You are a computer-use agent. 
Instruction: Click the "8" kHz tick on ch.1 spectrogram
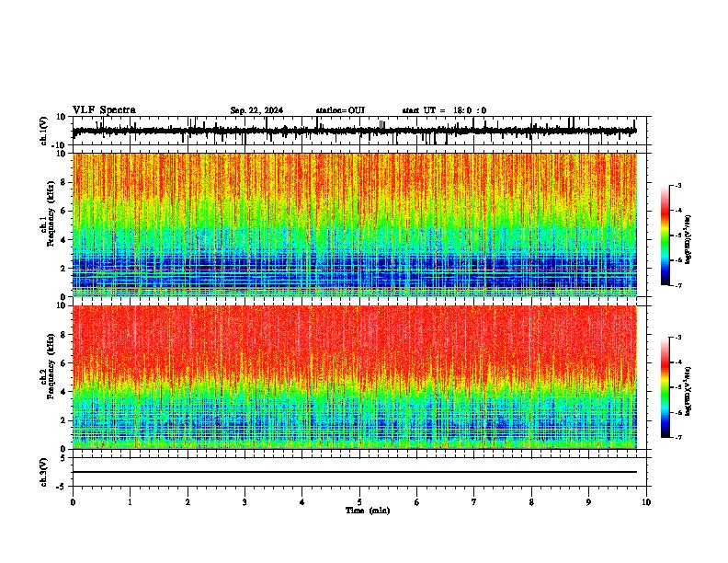point(63,182)
